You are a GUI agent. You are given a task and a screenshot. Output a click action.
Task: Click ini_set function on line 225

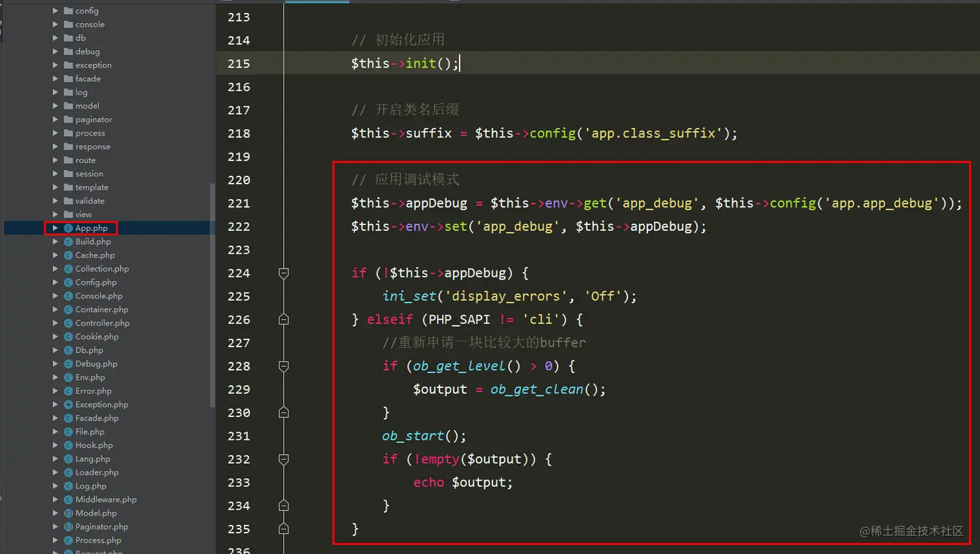pos(409,296)
